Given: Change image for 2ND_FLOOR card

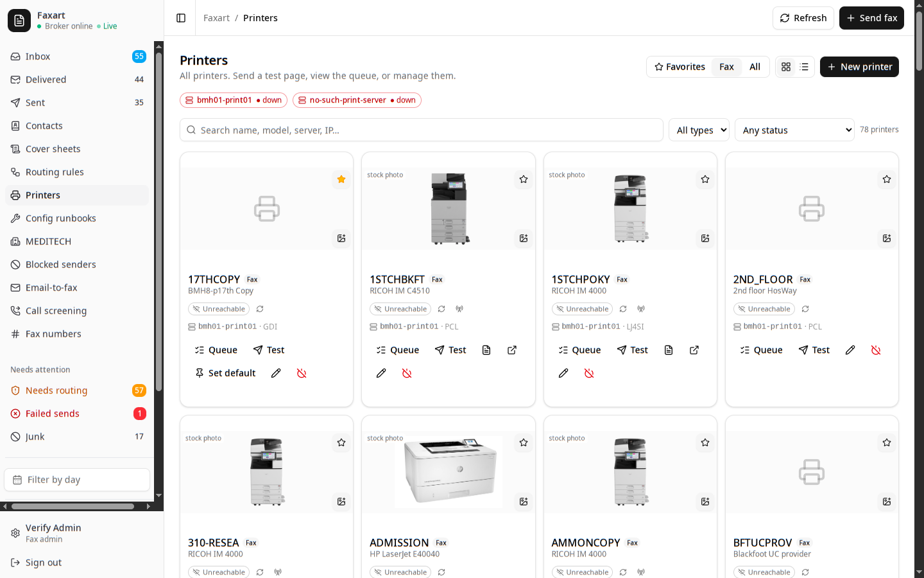Looking at the screenshot, I should 887,238.
